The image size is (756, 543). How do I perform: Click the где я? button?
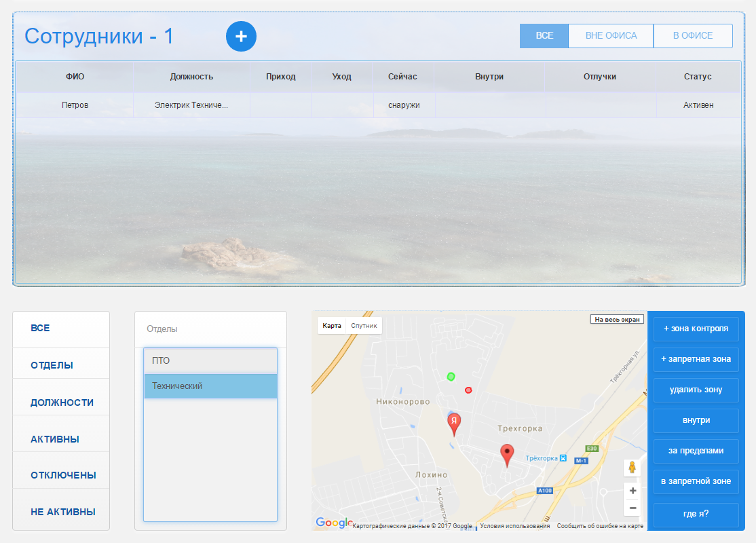pos(696,514)
